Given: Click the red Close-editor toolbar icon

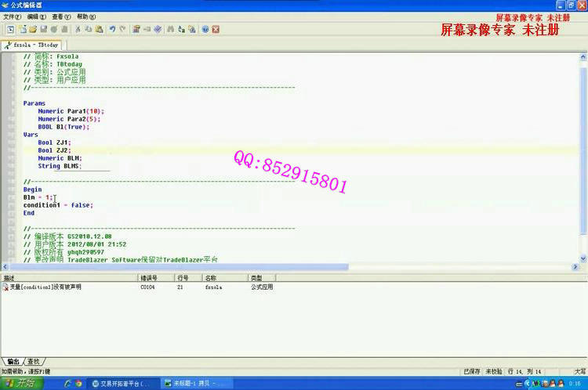Looking at the screenshot, I should coord(216,29).
